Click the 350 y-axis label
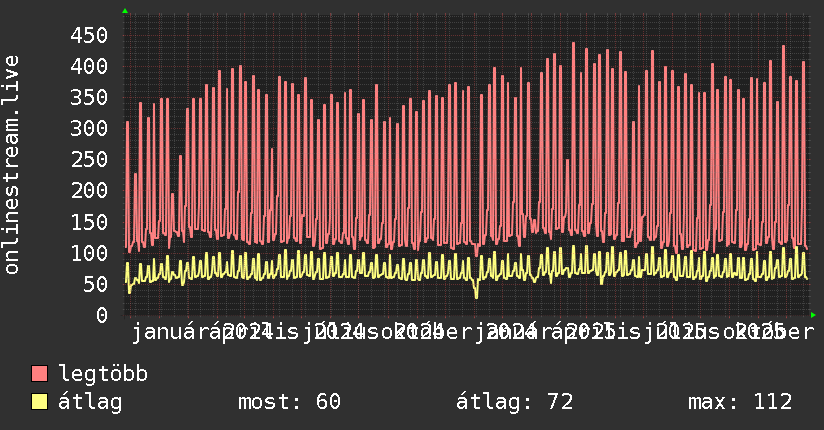Viewport: 824px width, 430px height. tap(89, 98)
